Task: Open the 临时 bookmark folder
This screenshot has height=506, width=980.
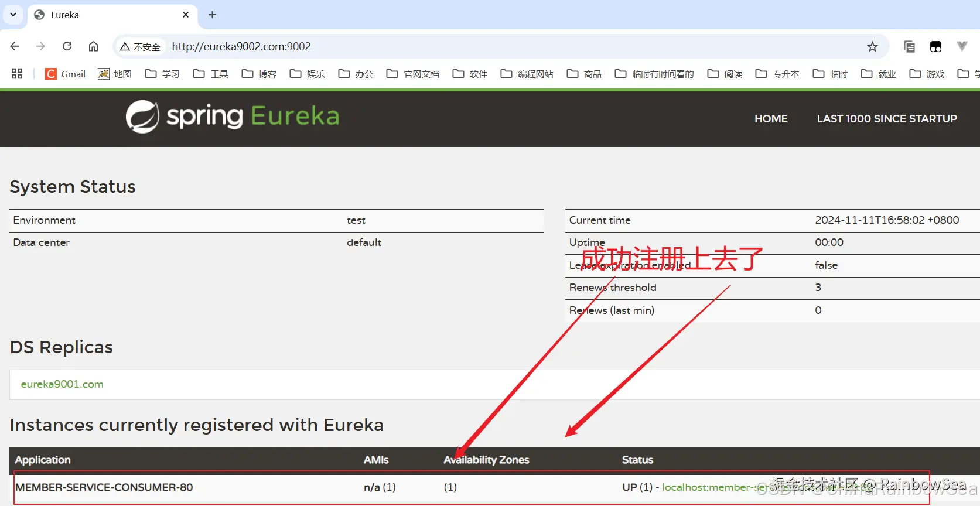Action: tap(830, 74)
